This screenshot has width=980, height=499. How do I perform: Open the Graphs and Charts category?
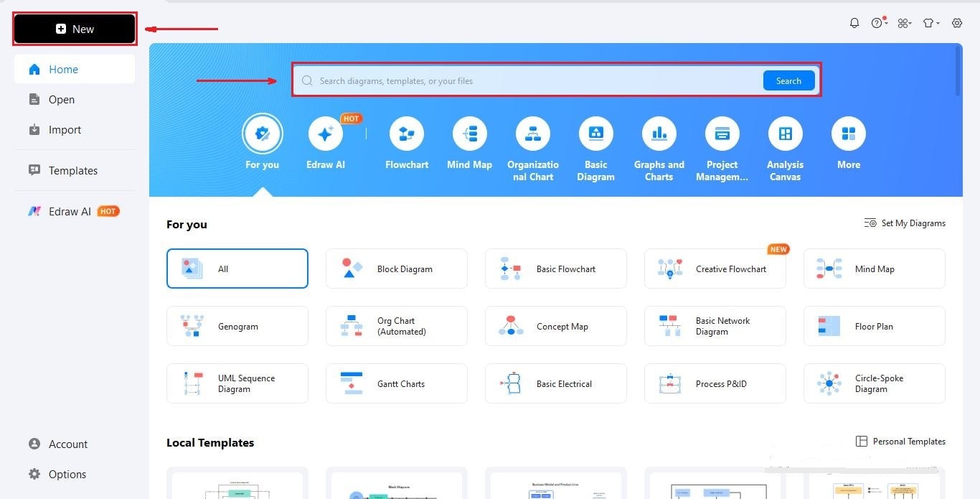[x=659, y=134]
